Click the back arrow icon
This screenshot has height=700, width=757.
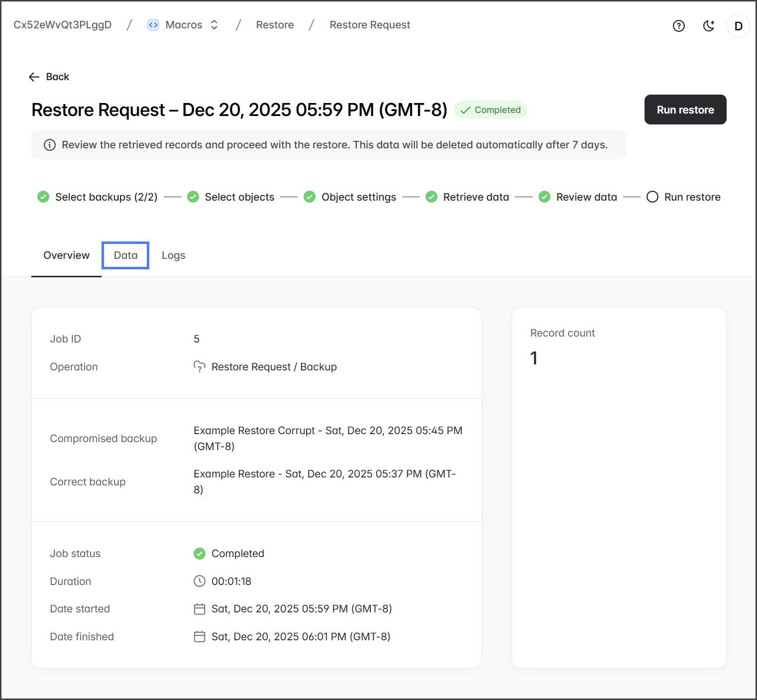(34, 77)
